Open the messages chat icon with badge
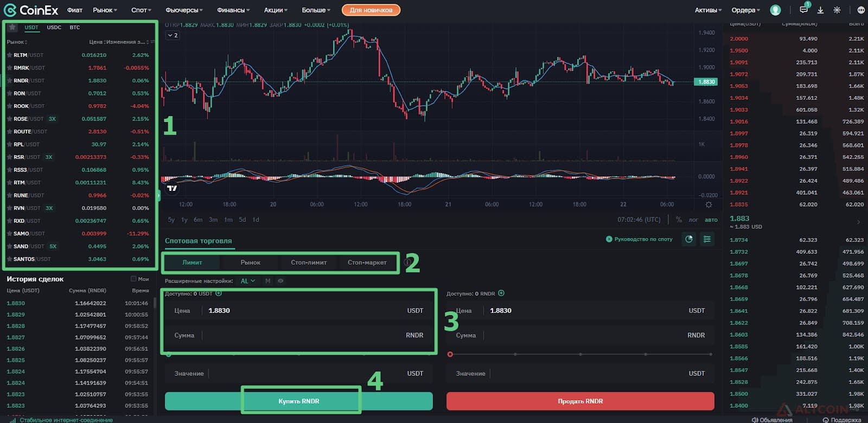Image resolution: width=868 pixels, height=423 pixels. [x=804, y=9]
